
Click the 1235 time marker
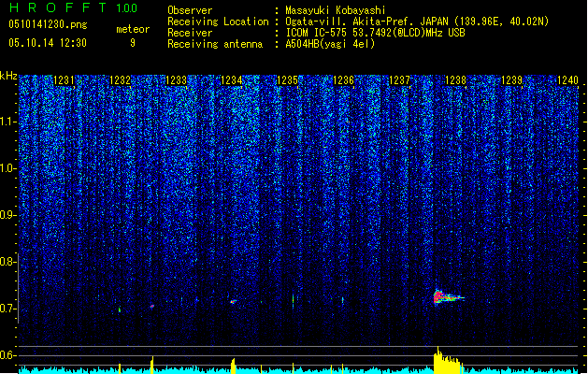pos(288,80)
